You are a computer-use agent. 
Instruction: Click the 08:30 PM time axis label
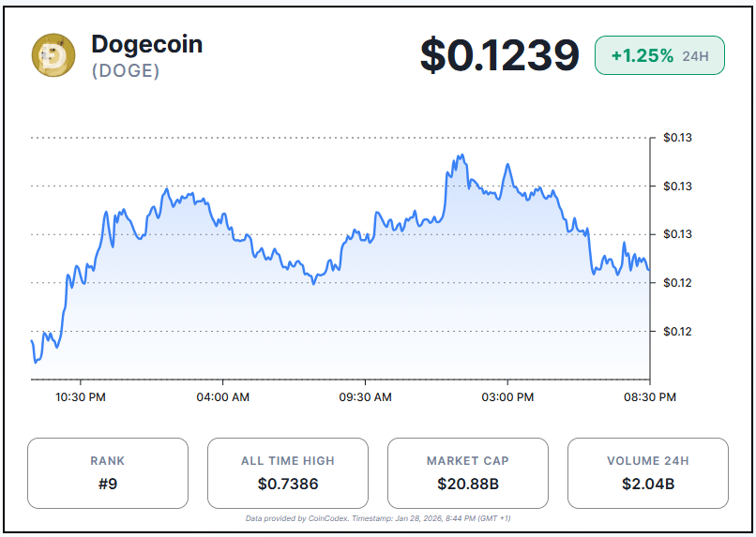point(651,397)
